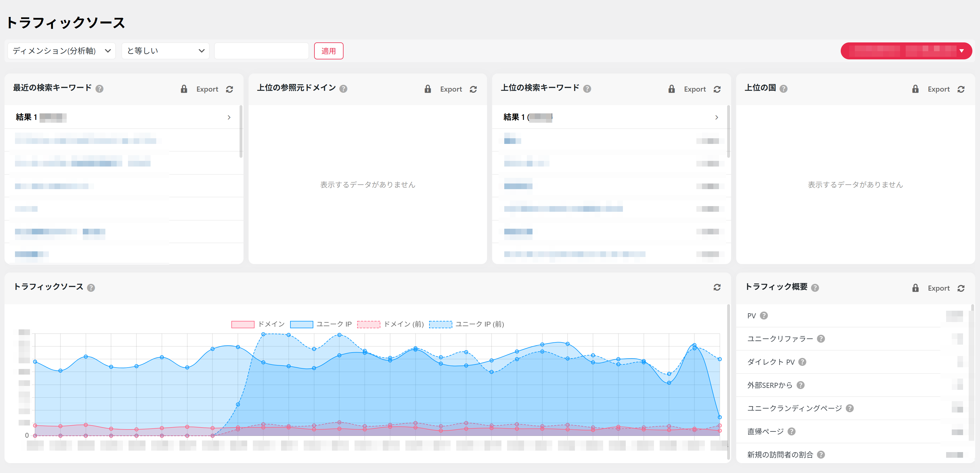Click lock icon in 最近の検索キーワード panel
Image resolution: width=980 pixels, height=473 pixels.
tap(184, 89)
